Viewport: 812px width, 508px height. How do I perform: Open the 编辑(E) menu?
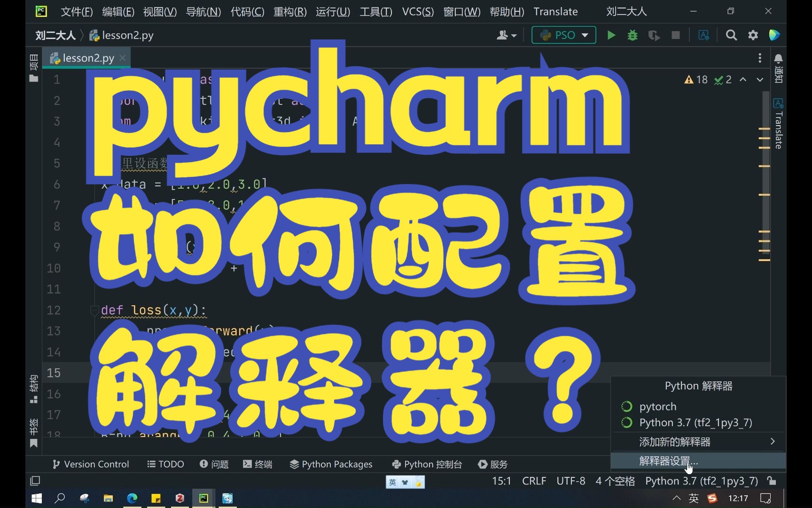click(118, 11)
